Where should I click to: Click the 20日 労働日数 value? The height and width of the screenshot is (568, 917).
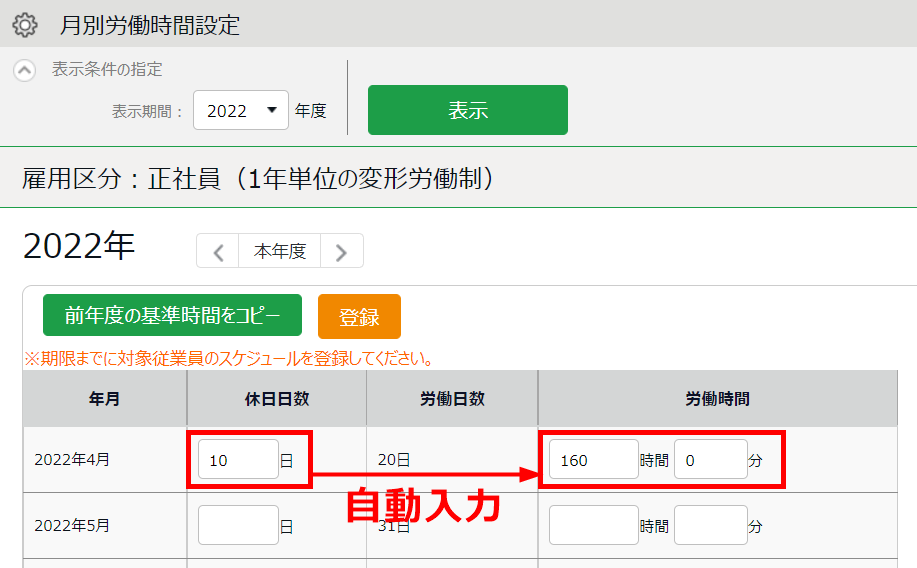pos(394,460)
